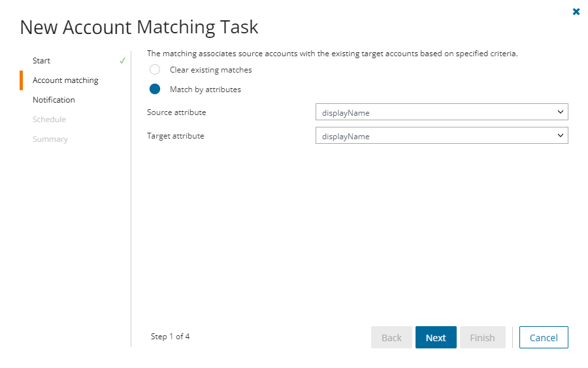This screenshot has height=368, width=588.
Task: Open the Target attribute combo box
Action: point(441,136)
